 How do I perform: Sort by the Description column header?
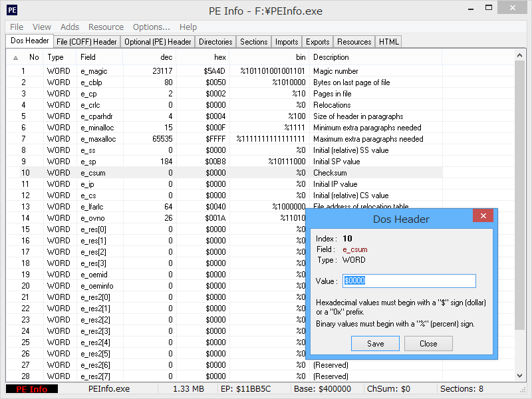[x=375, y=57]
